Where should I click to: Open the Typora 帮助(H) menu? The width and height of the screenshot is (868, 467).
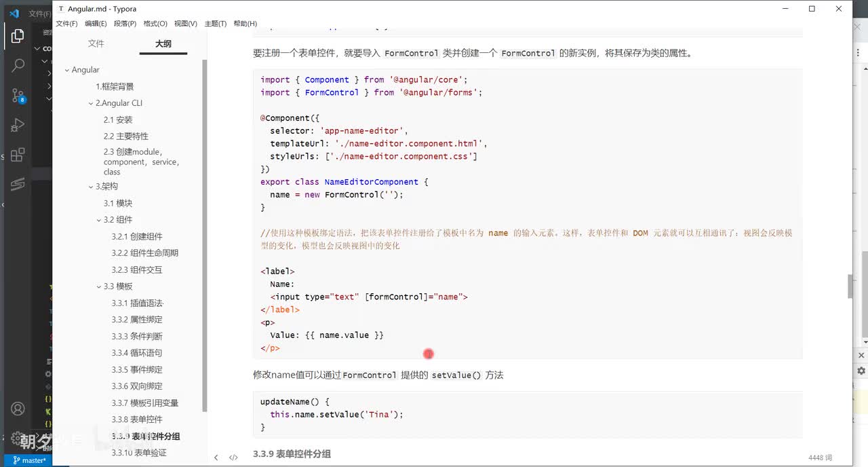coord(245,24)
